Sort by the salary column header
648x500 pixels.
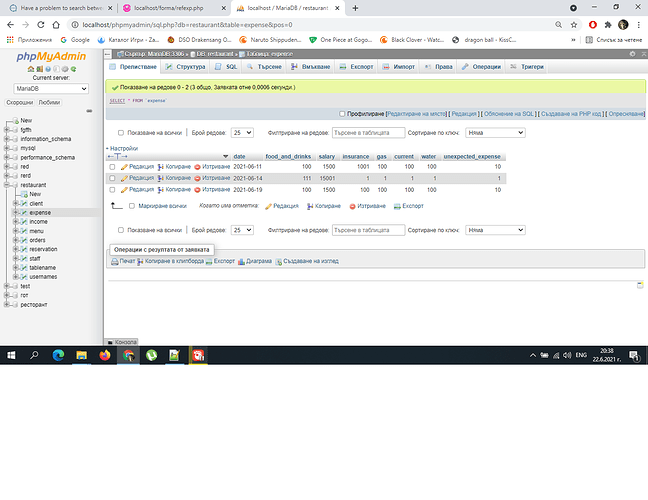pos(326,157)
